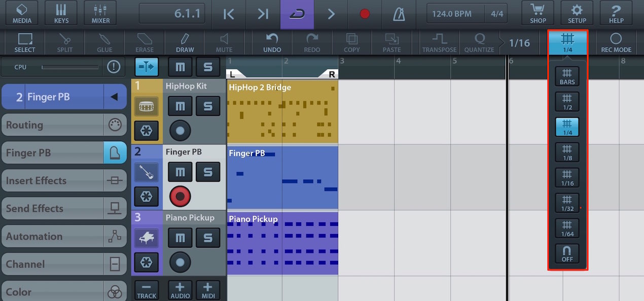Choose the Select tool

point(25,43)
